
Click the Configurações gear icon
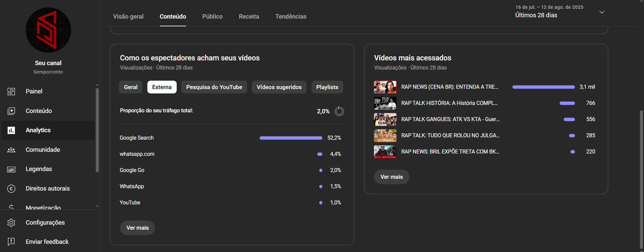click(11, 223)
